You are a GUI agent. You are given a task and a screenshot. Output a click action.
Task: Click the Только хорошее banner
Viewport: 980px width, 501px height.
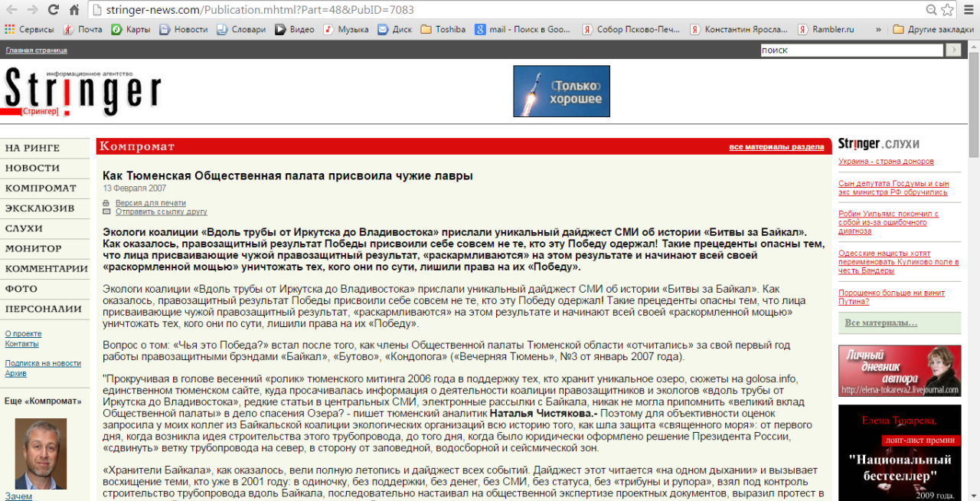point(561,91)
